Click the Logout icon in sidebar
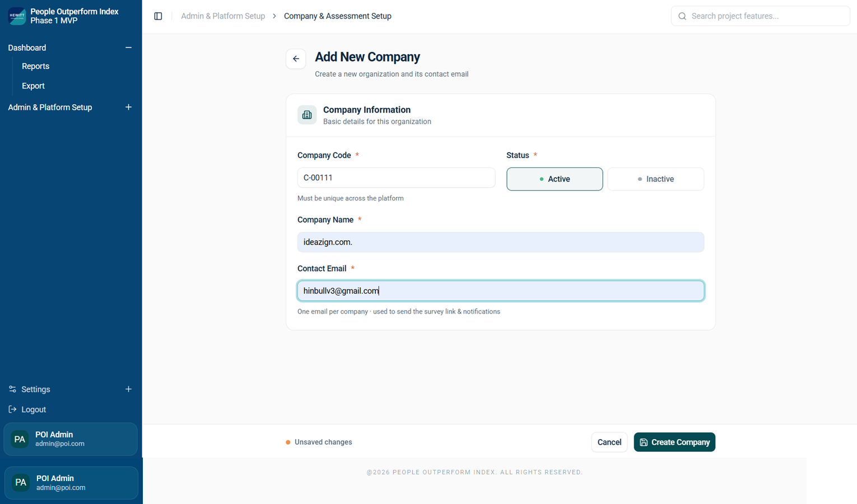 (12, 409)
